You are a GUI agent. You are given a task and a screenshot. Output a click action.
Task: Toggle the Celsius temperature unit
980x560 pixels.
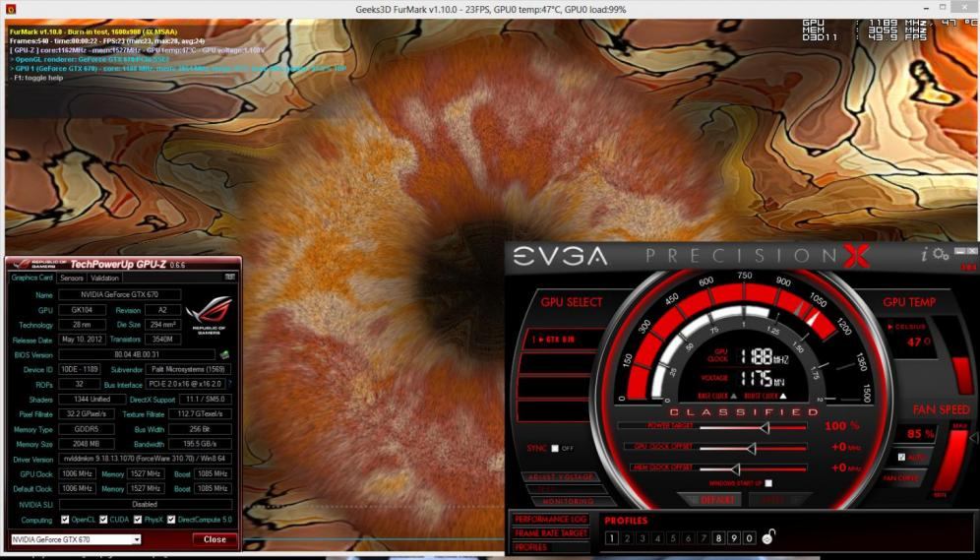(x=907, y=327)
